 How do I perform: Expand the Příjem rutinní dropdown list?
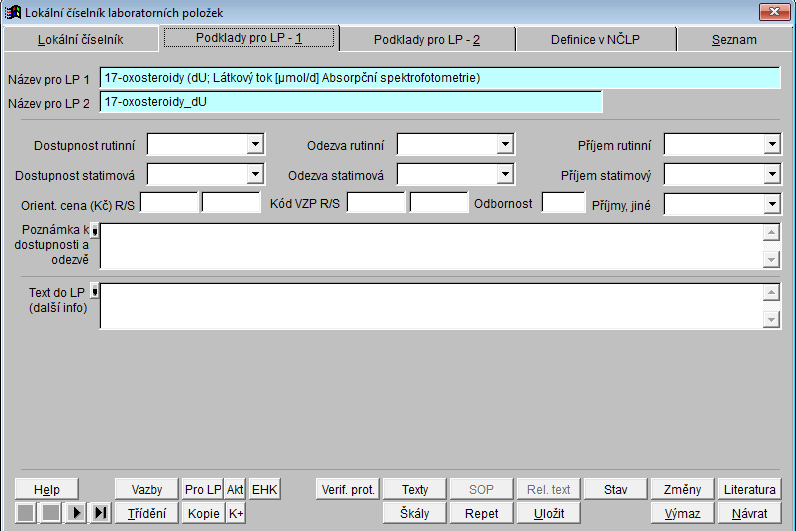[772, 145]
